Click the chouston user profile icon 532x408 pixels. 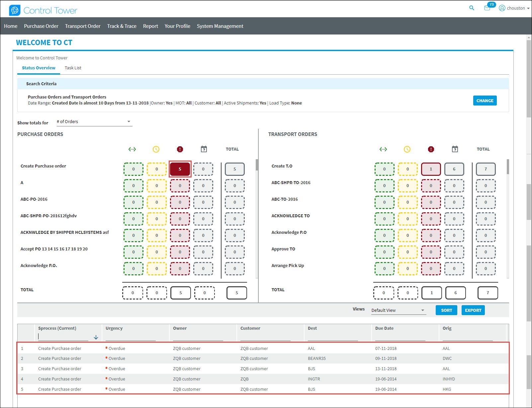click(502, 8)
